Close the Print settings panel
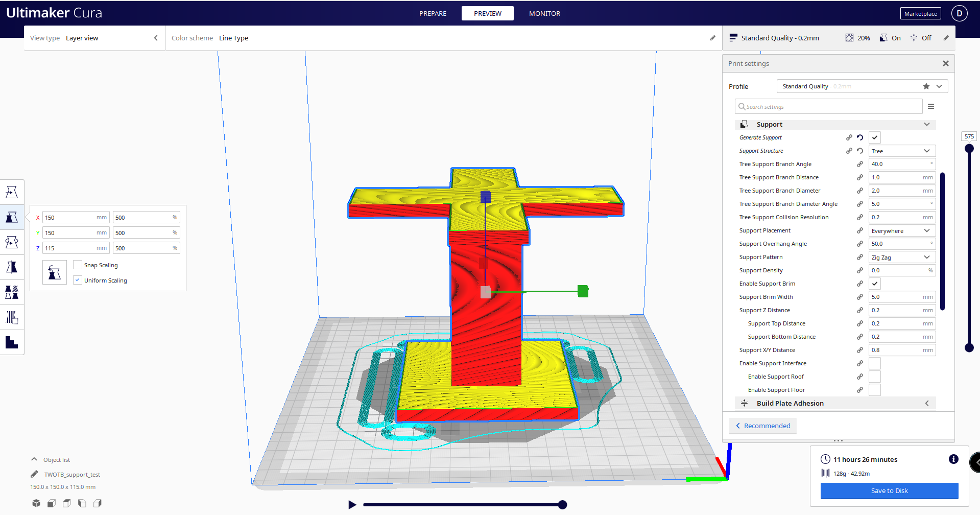980x515 pixels. (945, 63)
